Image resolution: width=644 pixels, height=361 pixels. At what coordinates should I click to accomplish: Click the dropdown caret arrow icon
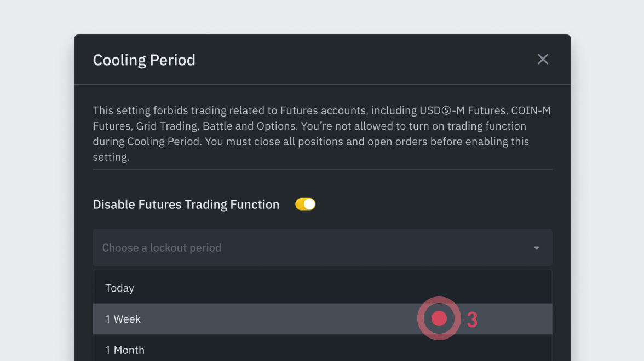pyautogui.click(x=537, y=248)
